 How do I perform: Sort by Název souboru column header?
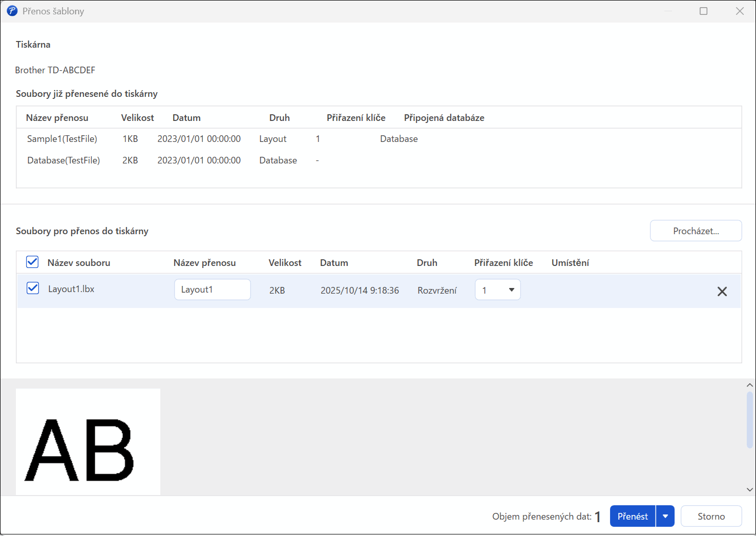coord(79,263)
